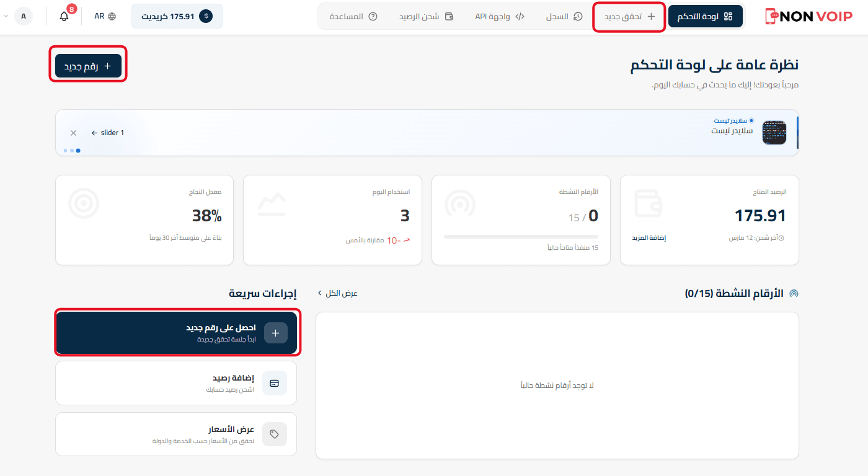This screenshot has width=868, height=476.
Task: Click the 38% success rate value
Action: point(206,216)
